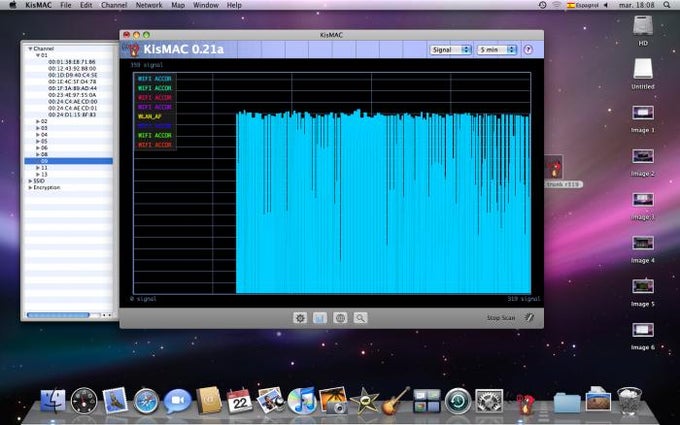Click the menu bar clock mar. 18:08

point(636,5)
